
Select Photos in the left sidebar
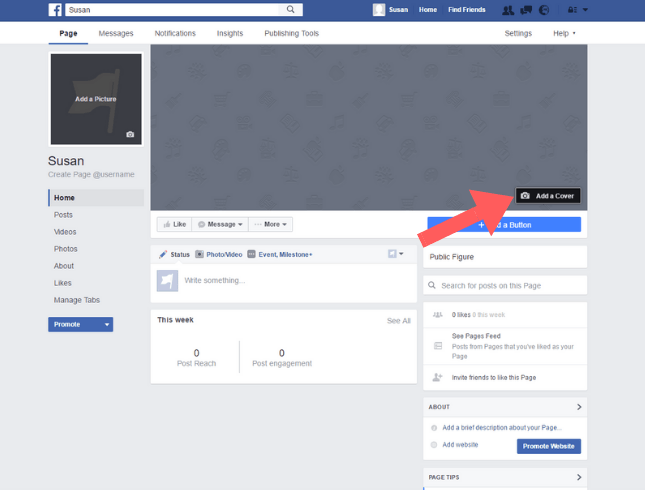point(65,249)
